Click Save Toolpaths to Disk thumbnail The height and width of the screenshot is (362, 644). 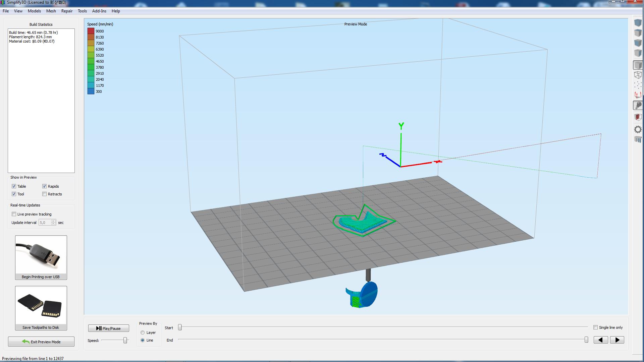pyautogui.click(x=41, y=305)
